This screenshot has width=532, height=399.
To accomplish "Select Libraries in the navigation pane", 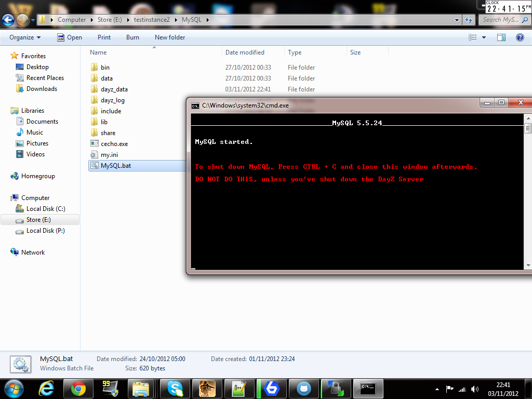I will (x=33, y=111).
